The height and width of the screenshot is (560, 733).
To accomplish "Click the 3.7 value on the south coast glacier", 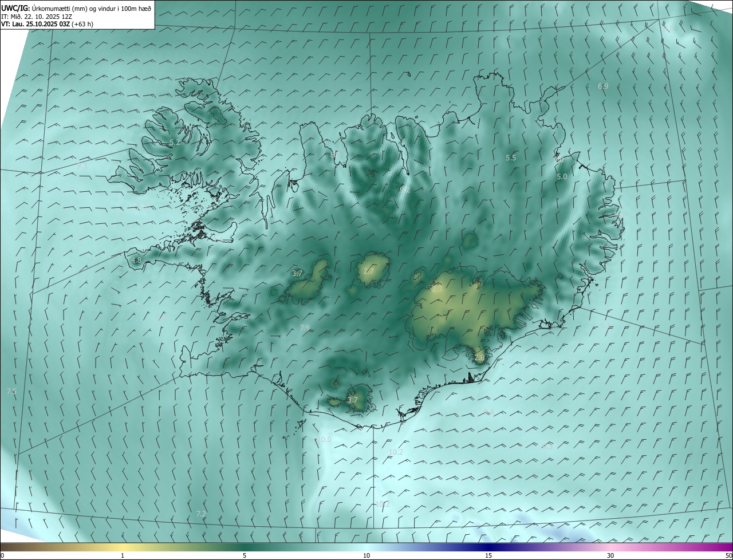I will [353, 400].
